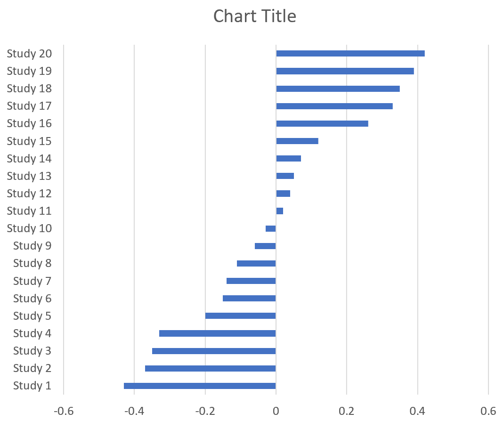Click the Study 11 bar
The height and width of the screenshot is (421, 504).
click(x=279, y=211)
